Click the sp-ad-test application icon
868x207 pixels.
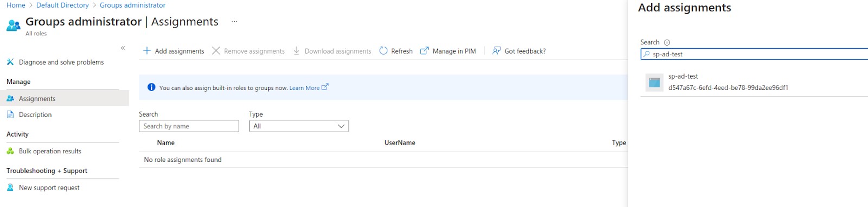655,82
